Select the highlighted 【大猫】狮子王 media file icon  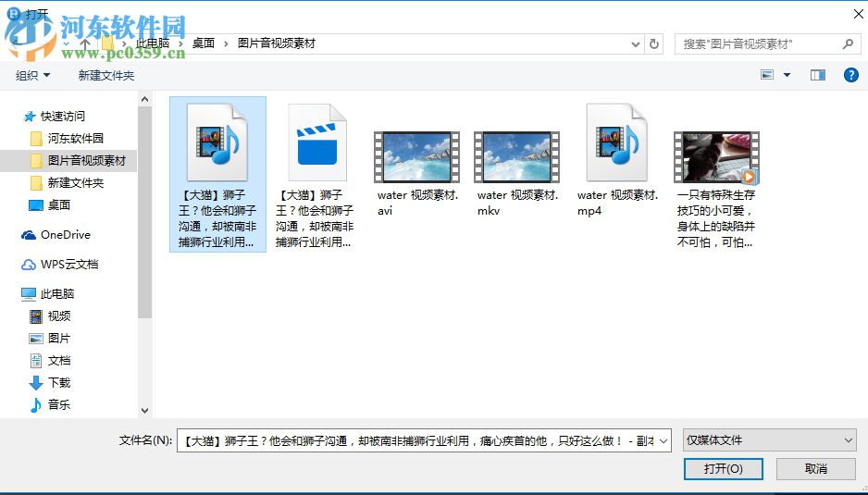coord(217,142)
